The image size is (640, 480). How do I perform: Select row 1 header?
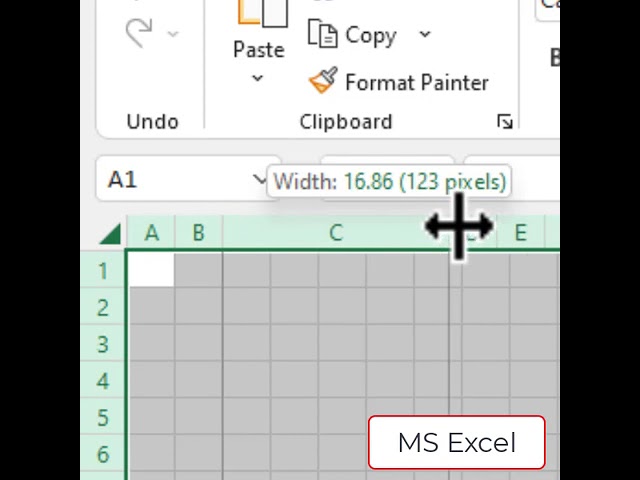(103, 271)
